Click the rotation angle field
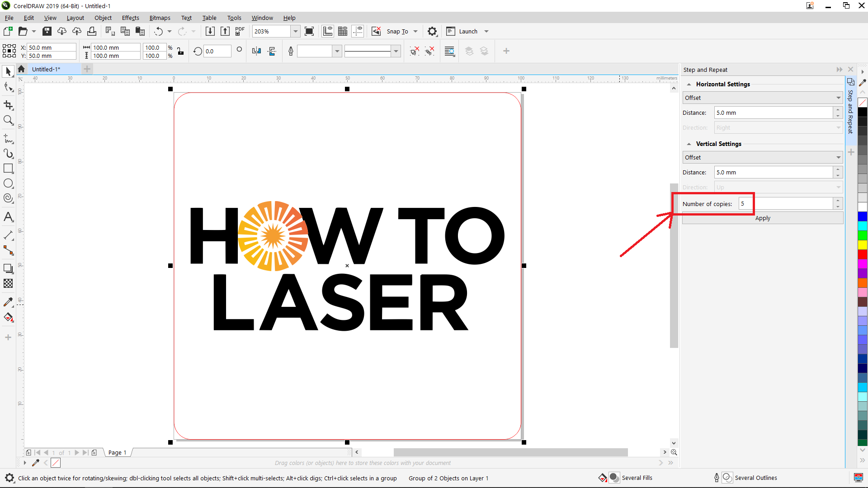 [217, 51]
